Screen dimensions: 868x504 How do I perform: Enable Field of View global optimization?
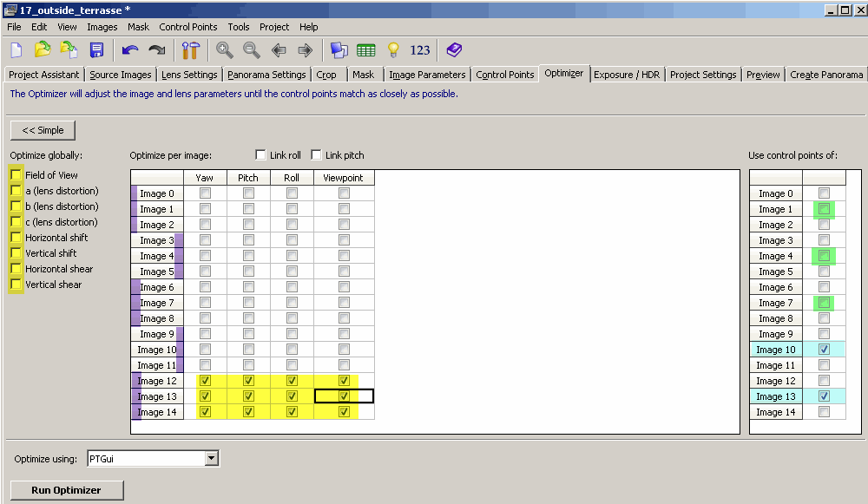pos(16,175)
